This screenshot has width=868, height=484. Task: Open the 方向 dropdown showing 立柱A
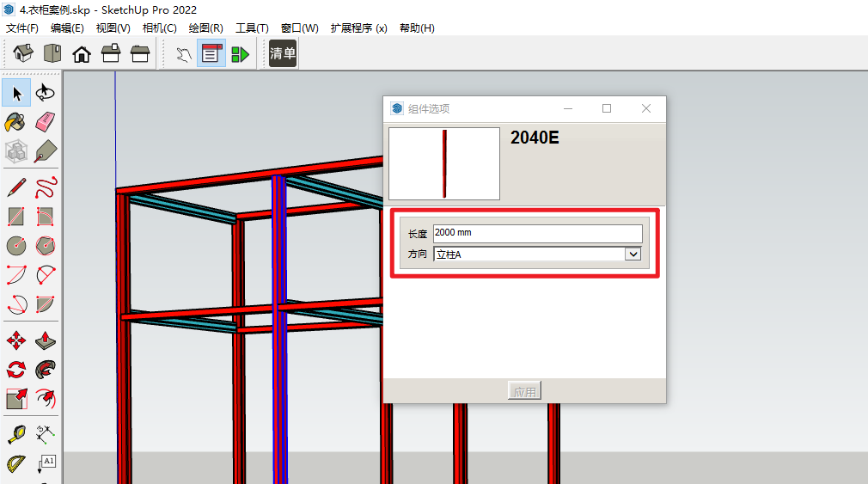(x=633, y=254)
